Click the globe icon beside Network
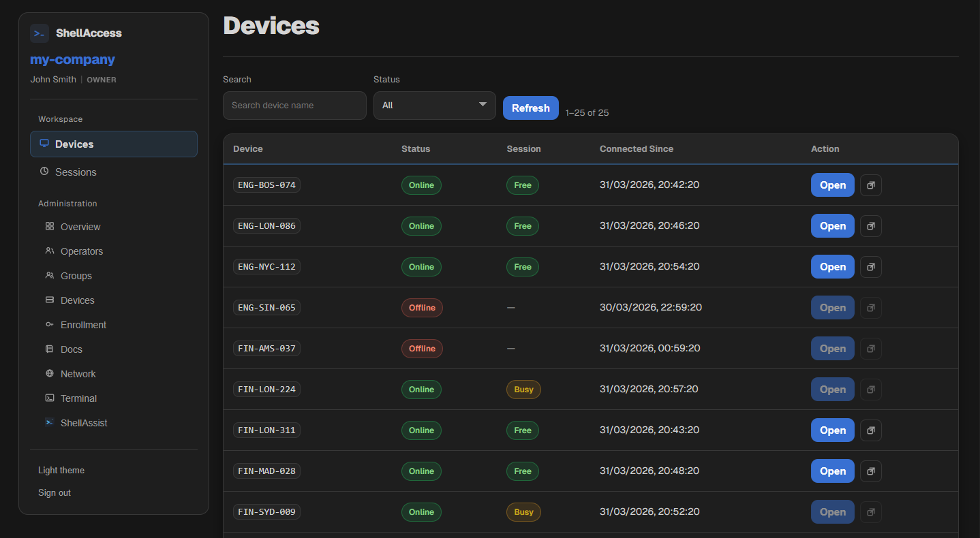The height and width of the screenshot is (538, 980). tap(50, 373)
